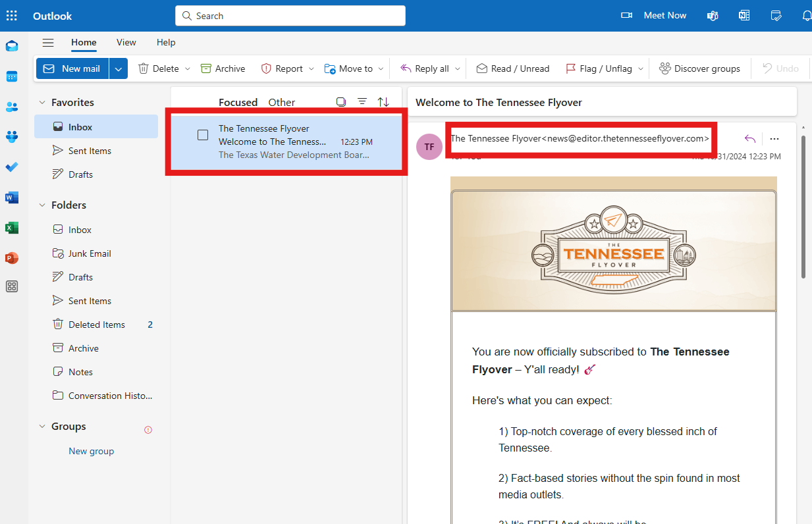The width and height of the screenshot is (812, 524).
Task: Click the reading pane vertical scrollbar
Action: tap(803, 207)
